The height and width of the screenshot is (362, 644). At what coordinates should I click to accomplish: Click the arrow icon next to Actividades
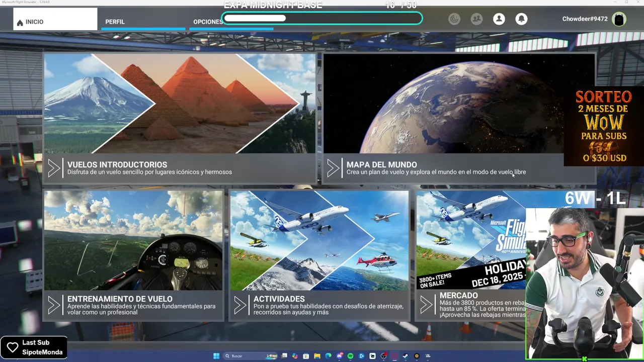click(x=240, y=305)
